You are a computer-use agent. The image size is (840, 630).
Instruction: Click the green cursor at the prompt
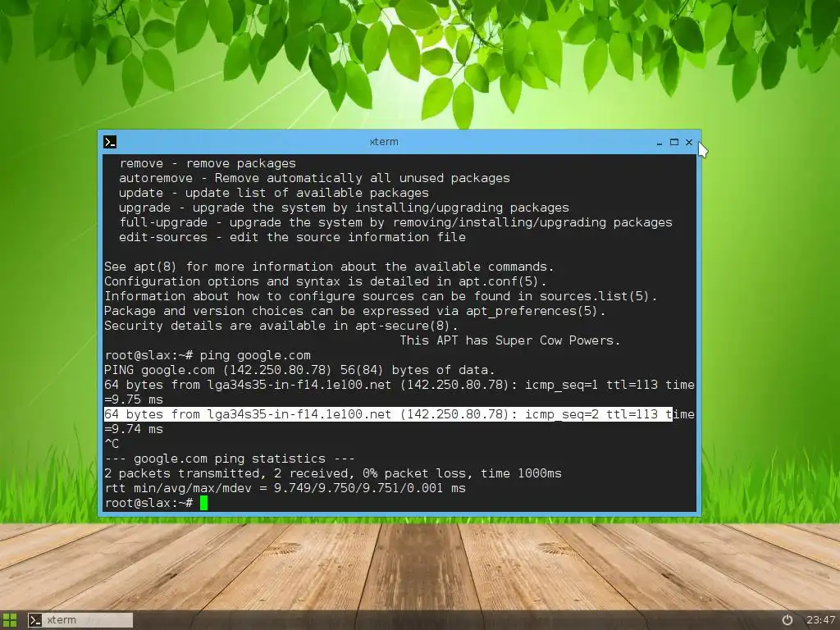(x=203, y=503)
